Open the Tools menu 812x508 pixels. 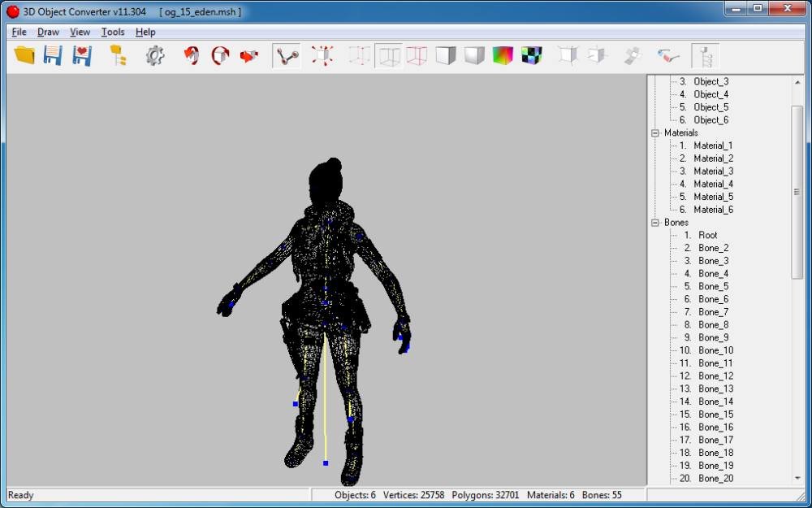point(113,32)
